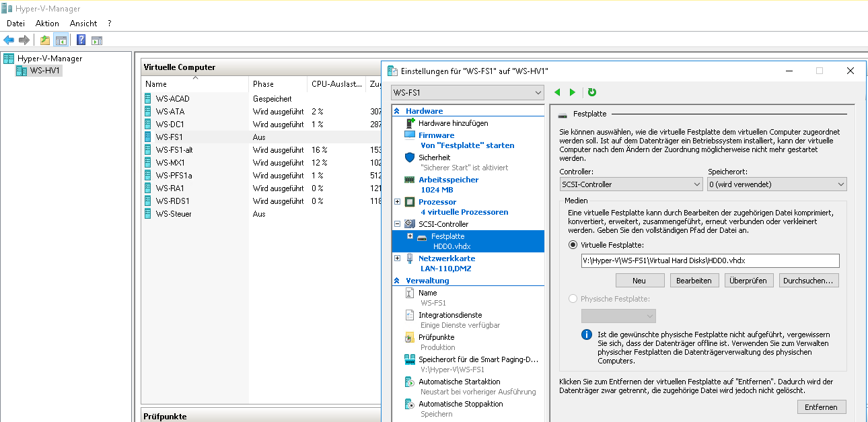Open the Ansicht menu

[83, 24]
